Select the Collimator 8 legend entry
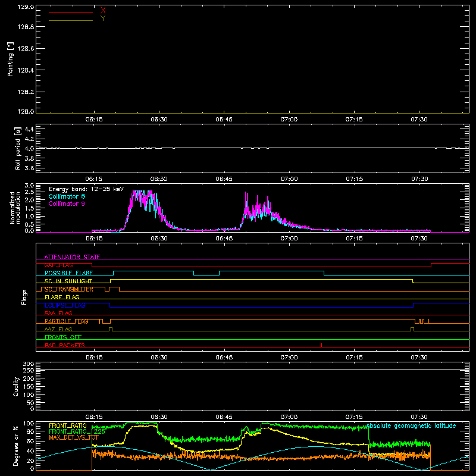476x476 pixels. tap(67, 196)
